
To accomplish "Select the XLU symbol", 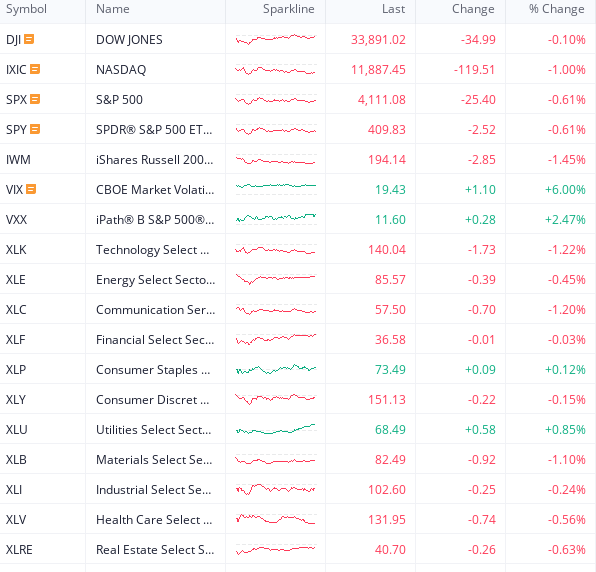I will tap(17, 430).
